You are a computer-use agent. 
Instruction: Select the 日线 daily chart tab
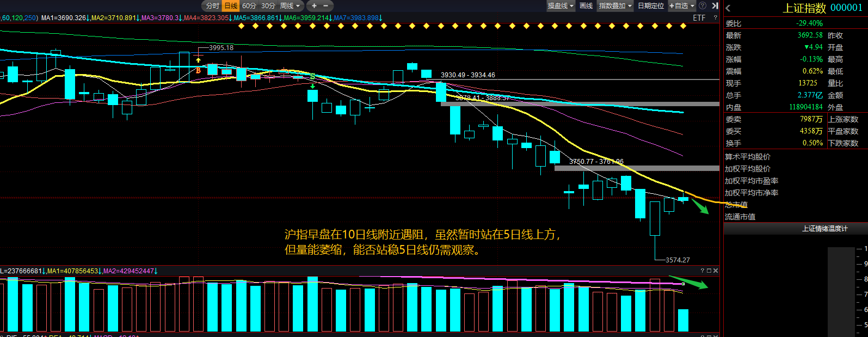[231, 6]
